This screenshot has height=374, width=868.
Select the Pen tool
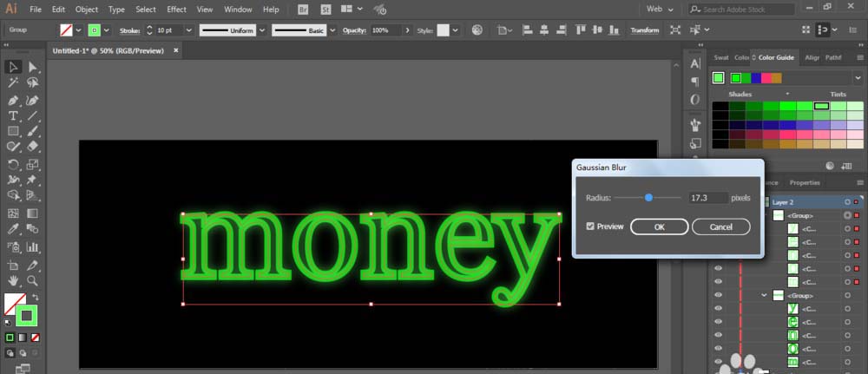tap(13, 101)
